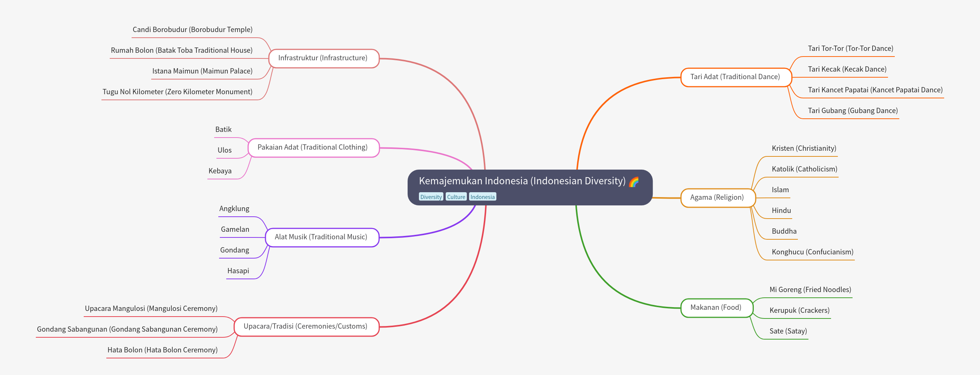Screen dimensions: 980x375
Task: Select the Alat Musik (Traditional Music) node
Action: point(322,237)
